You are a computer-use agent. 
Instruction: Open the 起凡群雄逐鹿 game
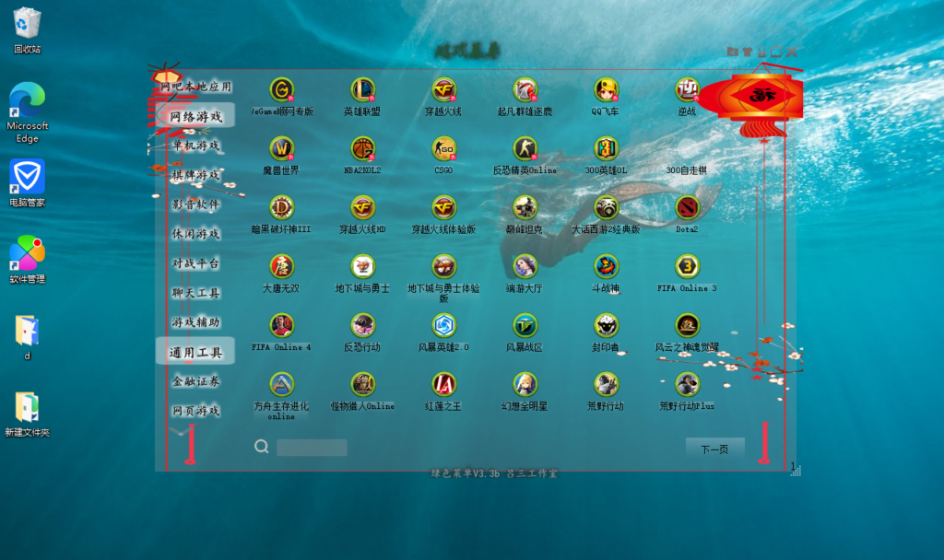coord(525,90)
